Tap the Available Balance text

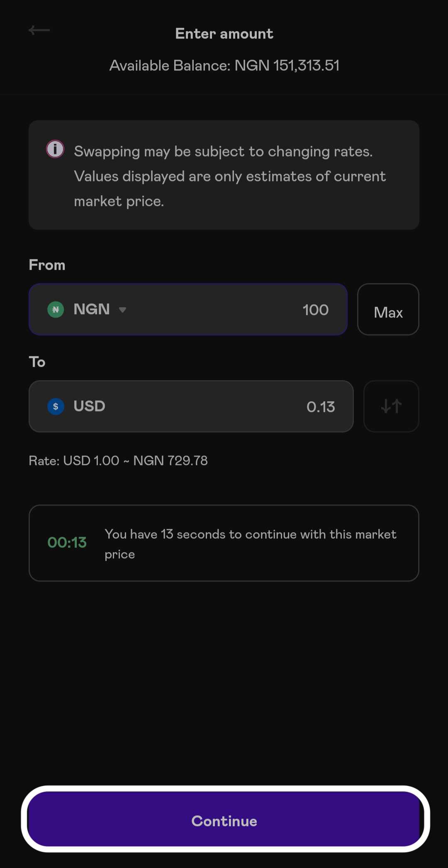tap(224, 65)
